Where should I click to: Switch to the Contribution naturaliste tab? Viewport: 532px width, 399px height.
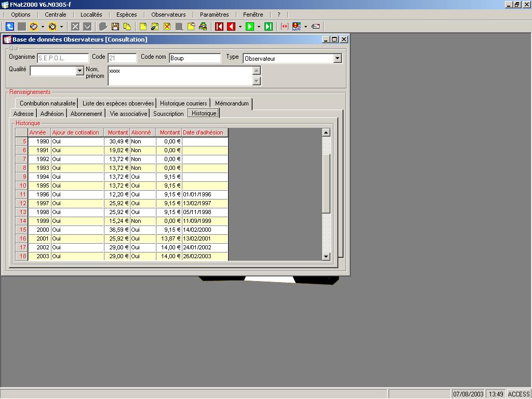pos(47,103)
